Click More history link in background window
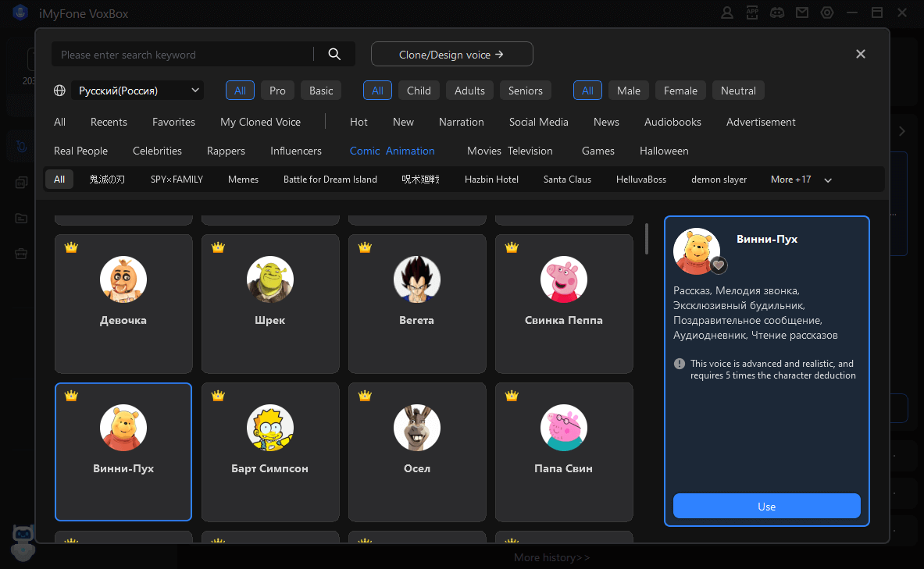The height and width of the screenshot is (569, 924). [x=551, y=557]
